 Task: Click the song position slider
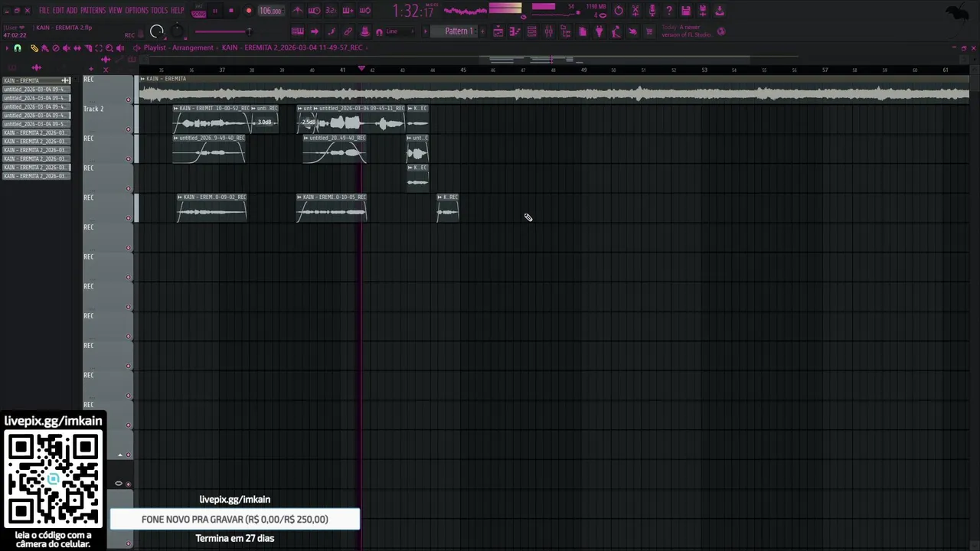(x=222, y=31)
